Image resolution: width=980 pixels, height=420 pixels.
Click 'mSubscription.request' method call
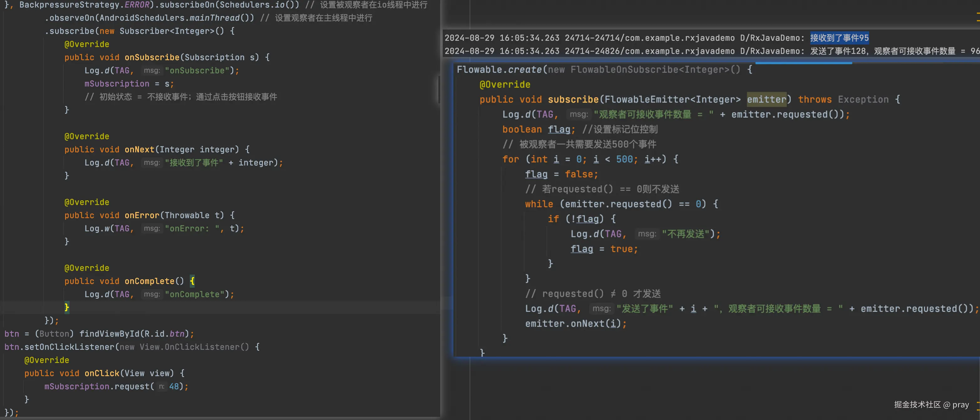coord(98,386)
